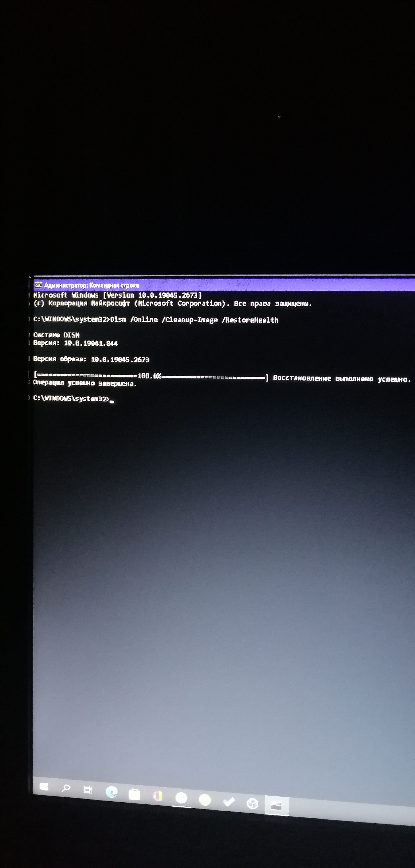Select the active Command Prompt taskbar button
Screen dimensions: 415x868
coord(276,806)
